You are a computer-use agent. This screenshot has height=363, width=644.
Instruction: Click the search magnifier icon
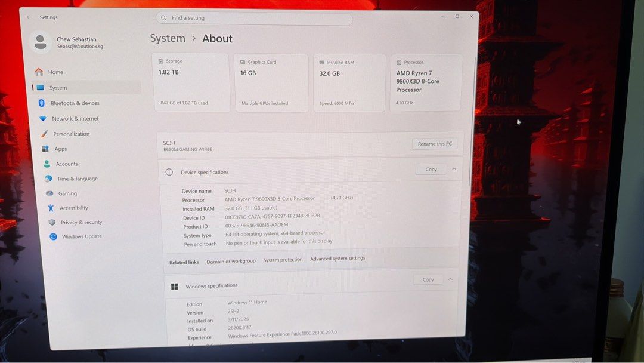pos(163,18)
